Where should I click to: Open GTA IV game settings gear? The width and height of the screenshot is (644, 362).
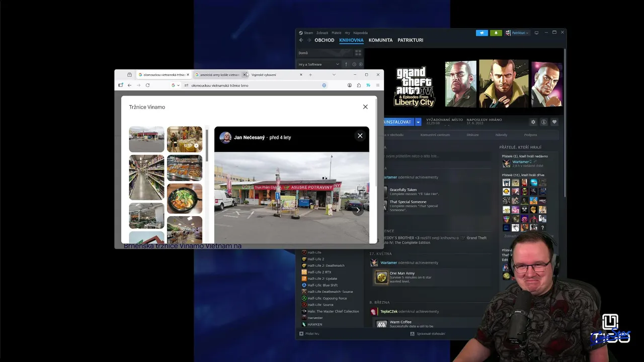[533, 122]
